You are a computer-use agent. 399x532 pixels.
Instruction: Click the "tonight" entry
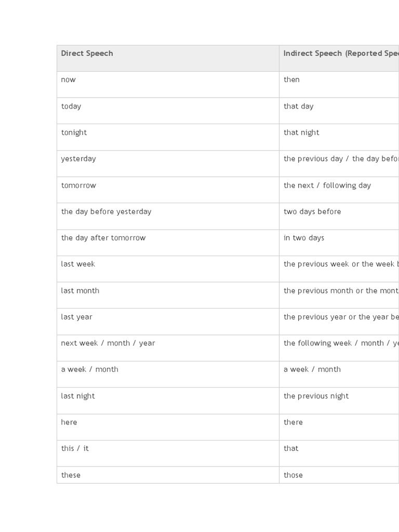click(x=74, y=132)
